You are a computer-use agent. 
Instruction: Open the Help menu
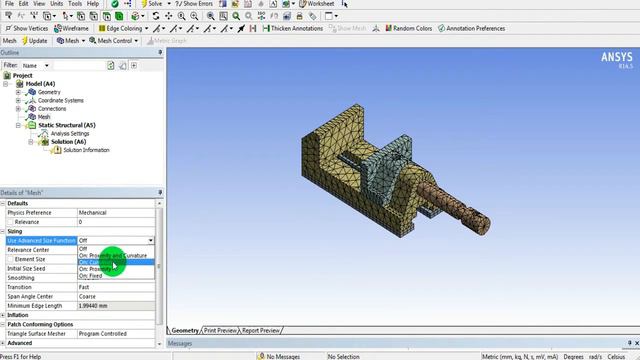pos(93,4)
